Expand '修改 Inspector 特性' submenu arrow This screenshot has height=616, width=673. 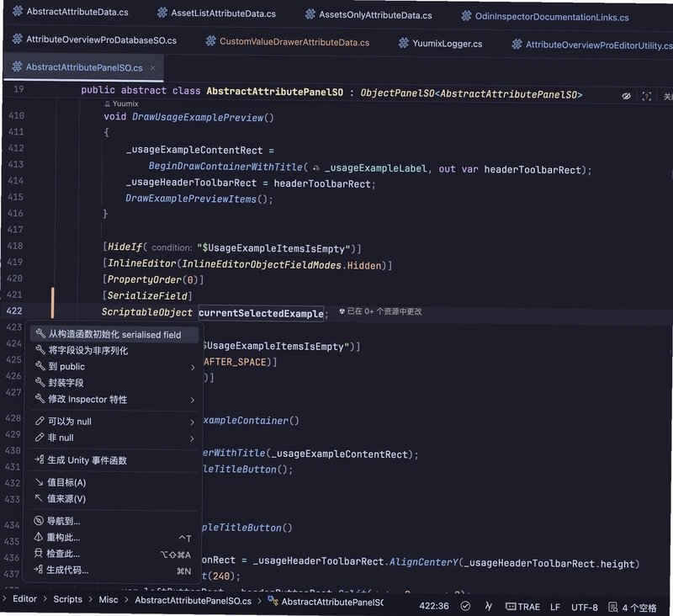click(193, 400)
